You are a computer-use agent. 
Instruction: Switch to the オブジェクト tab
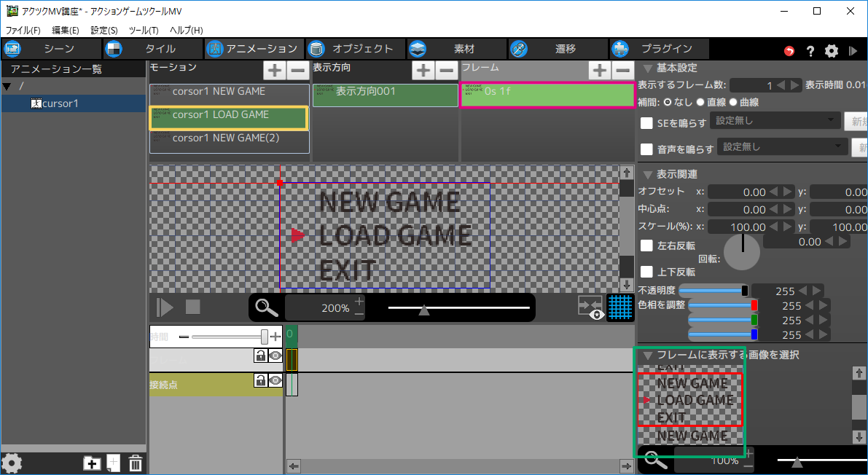(353, 49)
